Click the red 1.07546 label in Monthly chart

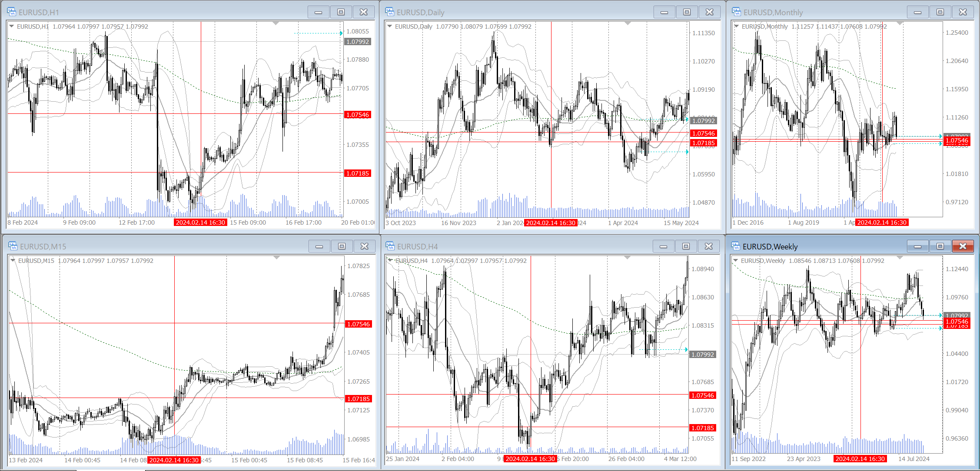point(957,140)
